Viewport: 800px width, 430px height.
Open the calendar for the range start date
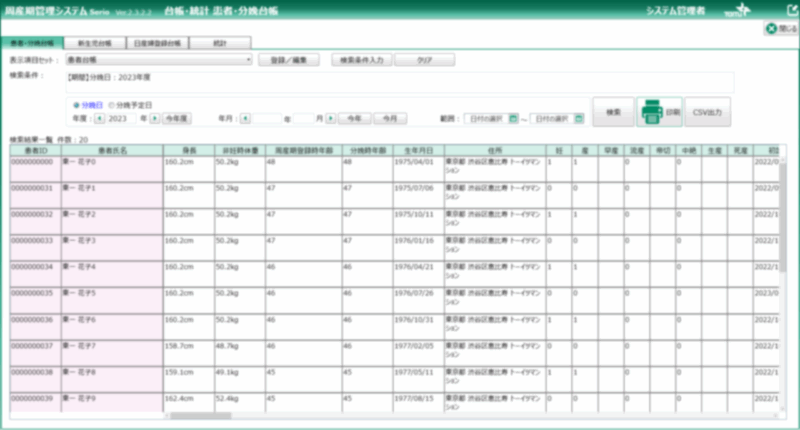pyautogui.click(x=513, y=118)
